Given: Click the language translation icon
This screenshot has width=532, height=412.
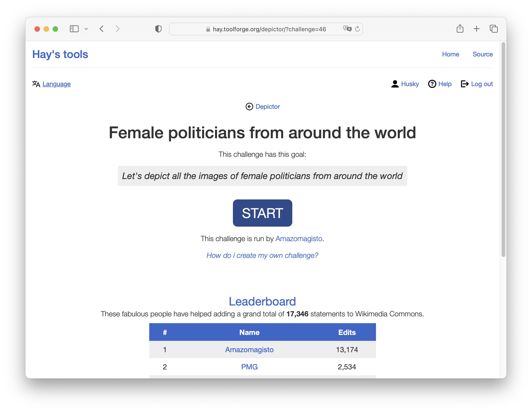Looking at the screenshot, I should [36, 84].
